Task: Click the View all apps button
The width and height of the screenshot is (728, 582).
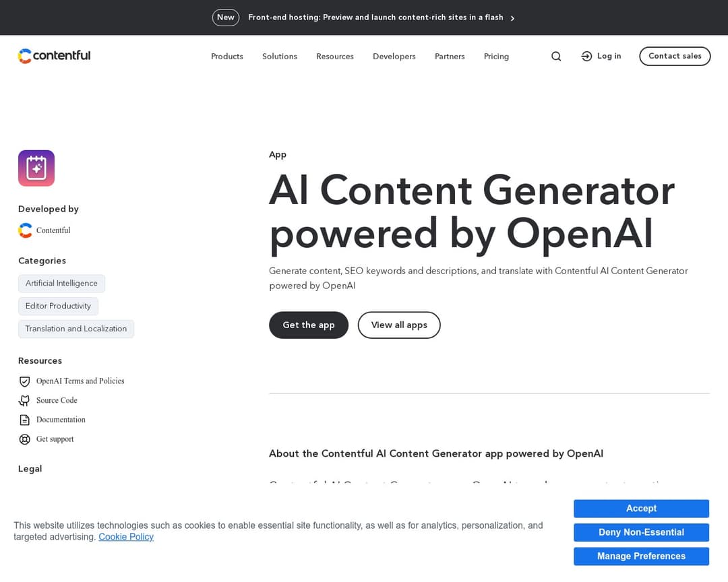Action: (x=399, y=325)
